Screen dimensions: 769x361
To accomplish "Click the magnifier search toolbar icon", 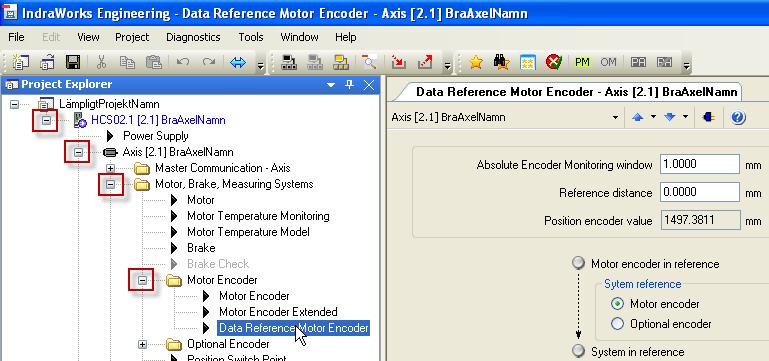I will coord(369,62).
